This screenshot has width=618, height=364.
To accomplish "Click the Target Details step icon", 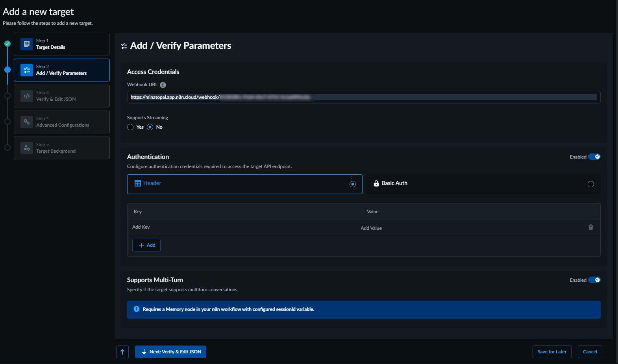I will pos(27,44).
